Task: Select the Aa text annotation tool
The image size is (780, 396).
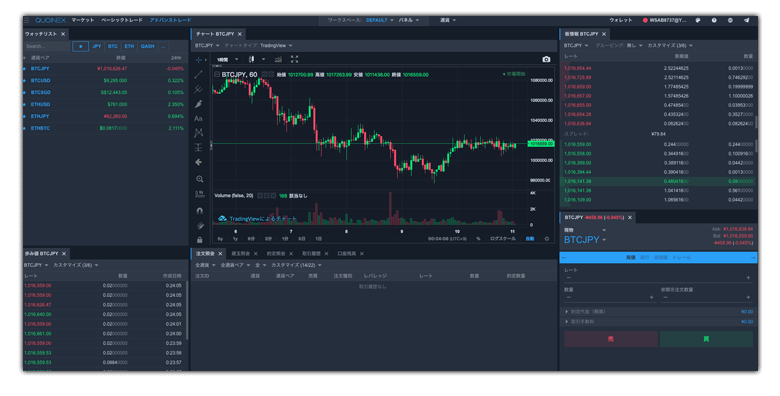Action: pyautogui.click(x=198, y=118)
